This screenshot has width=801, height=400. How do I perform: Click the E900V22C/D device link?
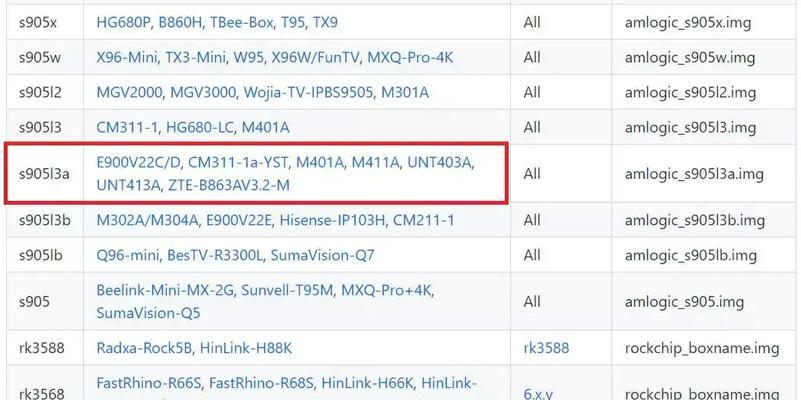[137, 162]
